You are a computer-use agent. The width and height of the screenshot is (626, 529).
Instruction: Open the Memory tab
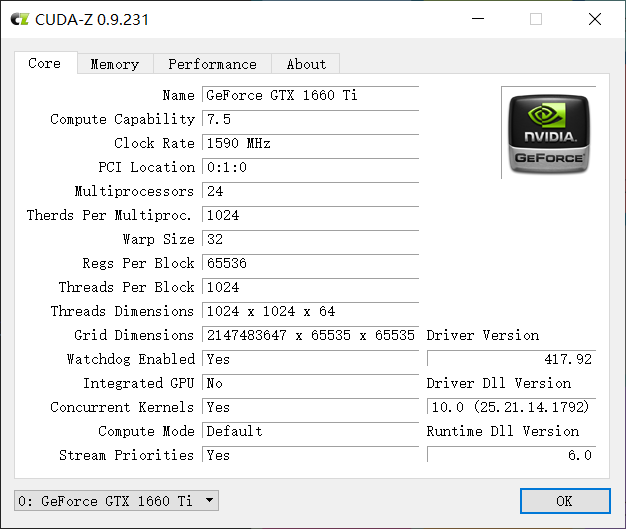click(115, 64)
